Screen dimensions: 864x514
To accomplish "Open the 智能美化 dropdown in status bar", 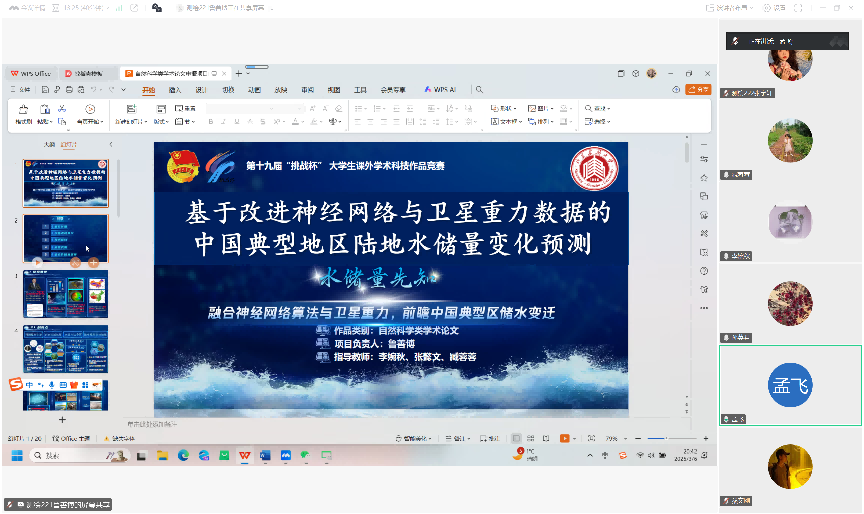I will point(414,439).
